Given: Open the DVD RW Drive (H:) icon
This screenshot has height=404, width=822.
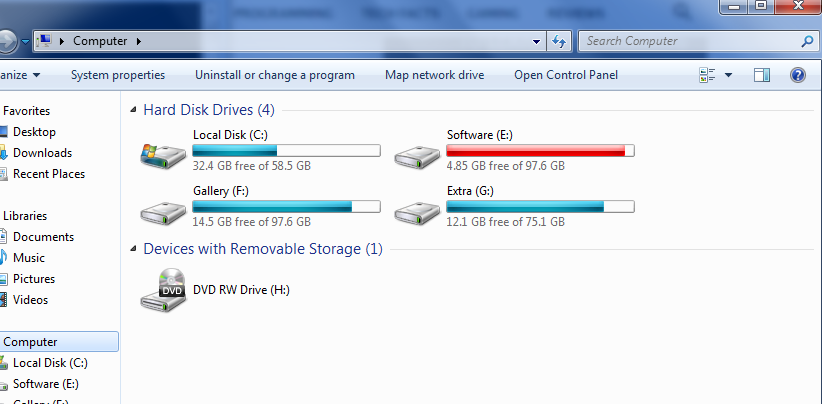Looking at the screenshot, I should [165, 289].
